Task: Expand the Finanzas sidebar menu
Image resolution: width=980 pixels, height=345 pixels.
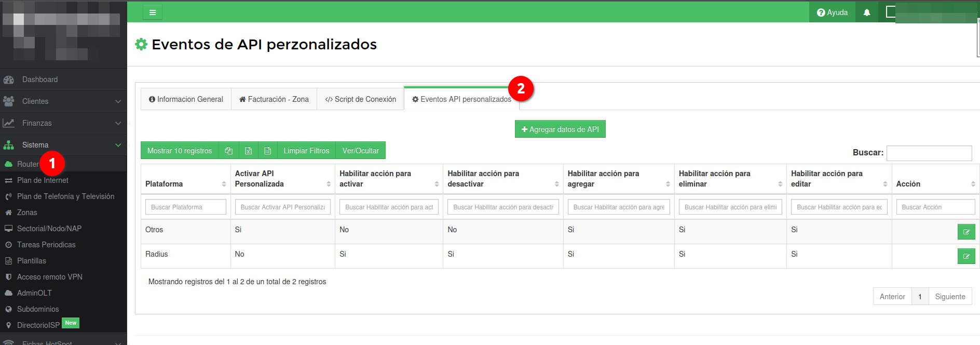Action: click(x=63, y=123)
